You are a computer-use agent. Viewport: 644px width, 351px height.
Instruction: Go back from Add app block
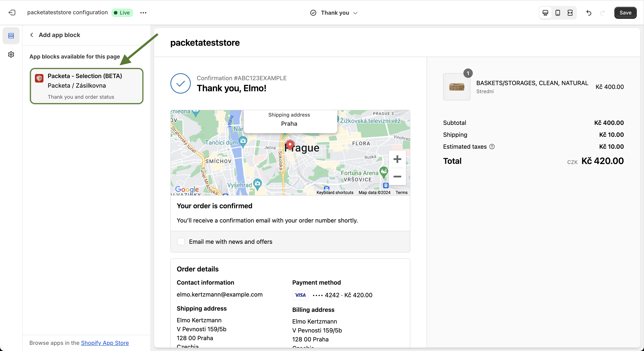pyautogui.click(x=32, y=35)
